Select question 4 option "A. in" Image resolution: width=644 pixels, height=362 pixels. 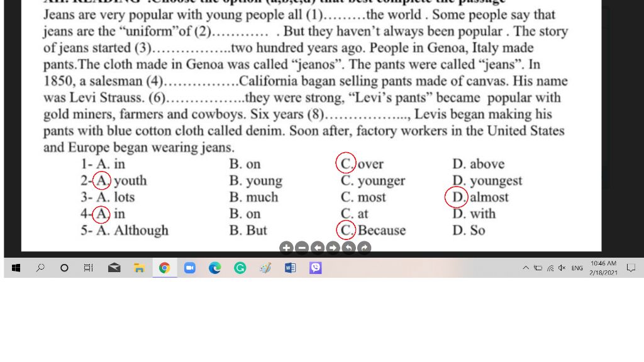click(109, 214)
